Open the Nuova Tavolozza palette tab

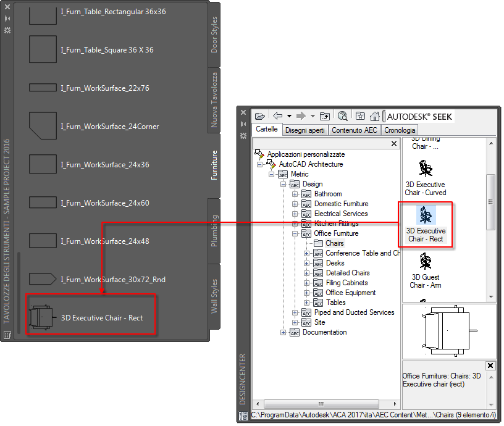tap(214, 100)
